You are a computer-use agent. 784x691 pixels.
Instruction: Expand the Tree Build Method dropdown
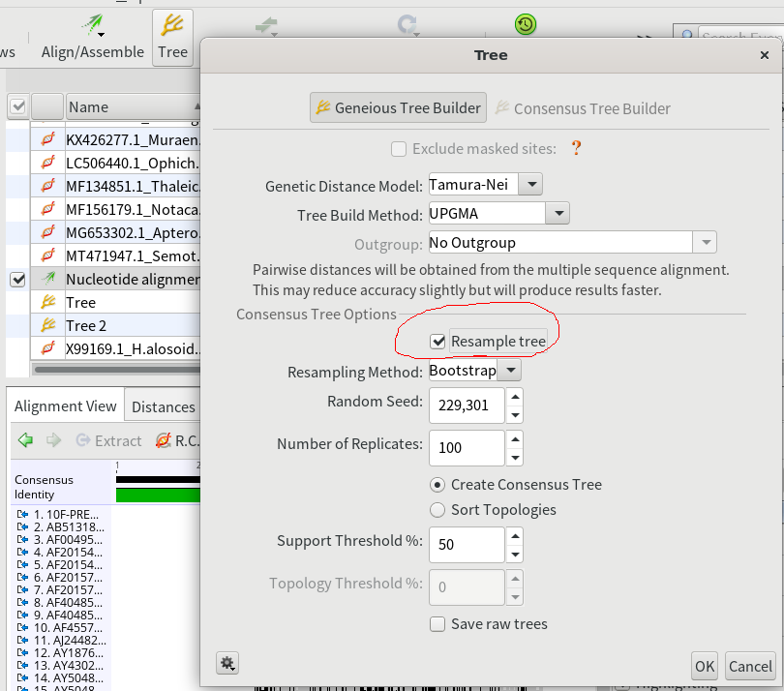pos(557,213)
